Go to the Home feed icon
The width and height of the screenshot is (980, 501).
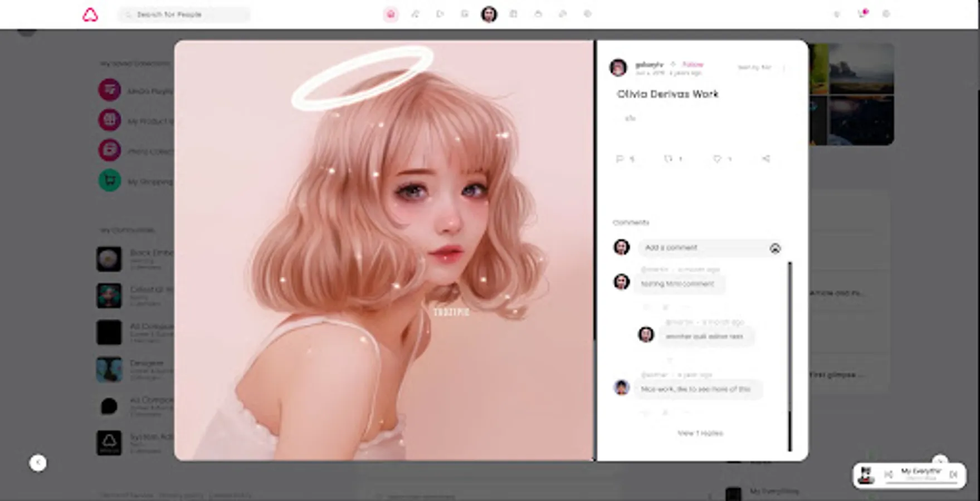391,14
